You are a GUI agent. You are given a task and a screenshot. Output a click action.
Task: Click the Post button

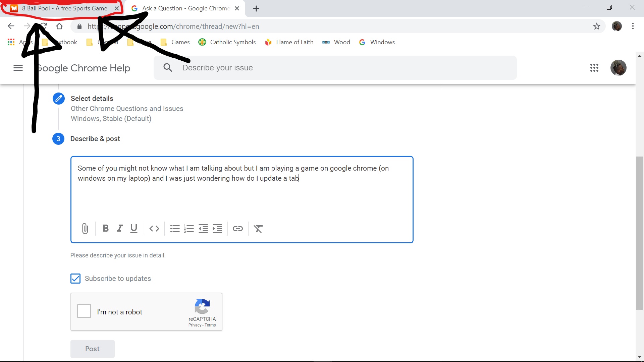click(x=92, y=349)
